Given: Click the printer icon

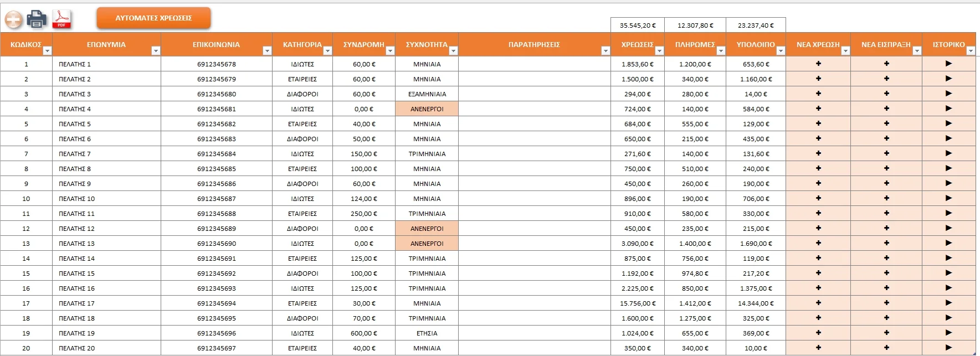Looking at the screenshot, I should pyautogui.click(x=37, y=19).
